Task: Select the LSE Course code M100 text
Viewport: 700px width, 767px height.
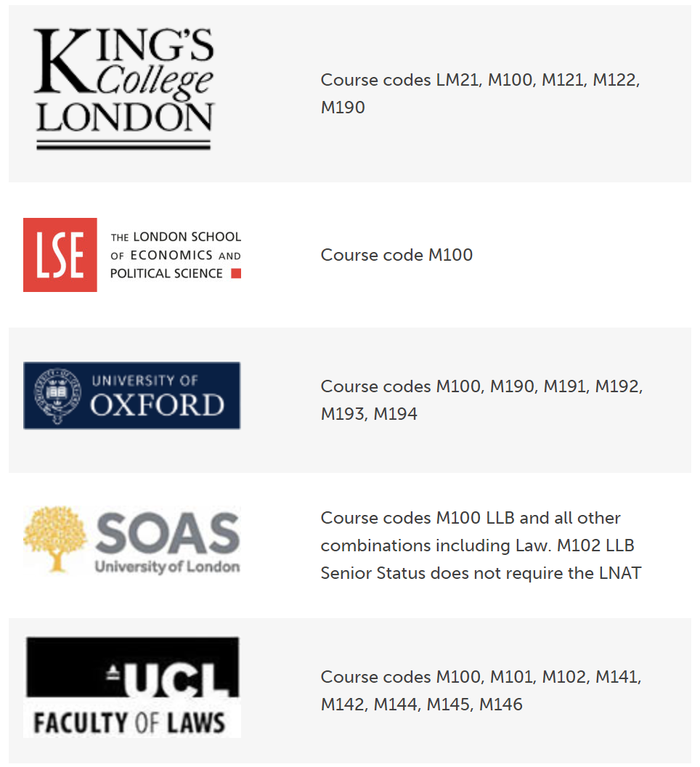Action: [x=396, y=255]
